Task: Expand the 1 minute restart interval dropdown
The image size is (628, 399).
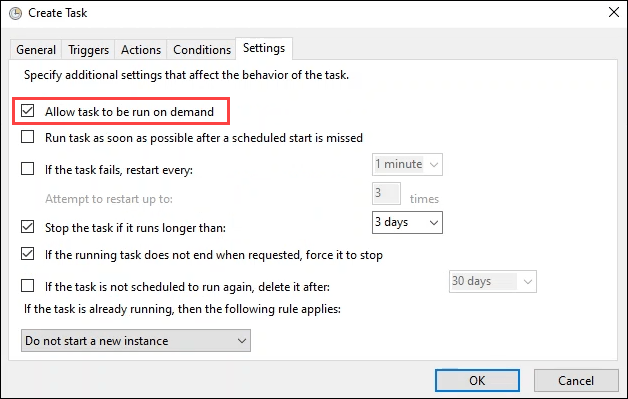Action: point(407,164)
